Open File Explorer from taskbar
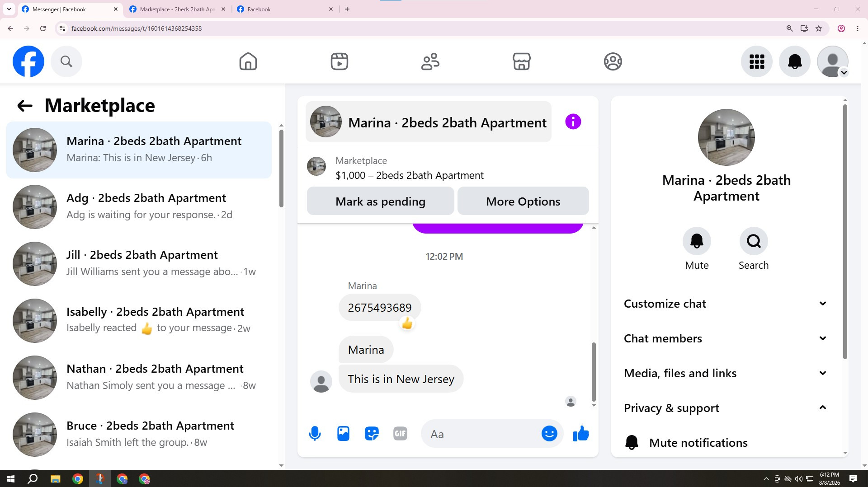 (x=55, y=479)
